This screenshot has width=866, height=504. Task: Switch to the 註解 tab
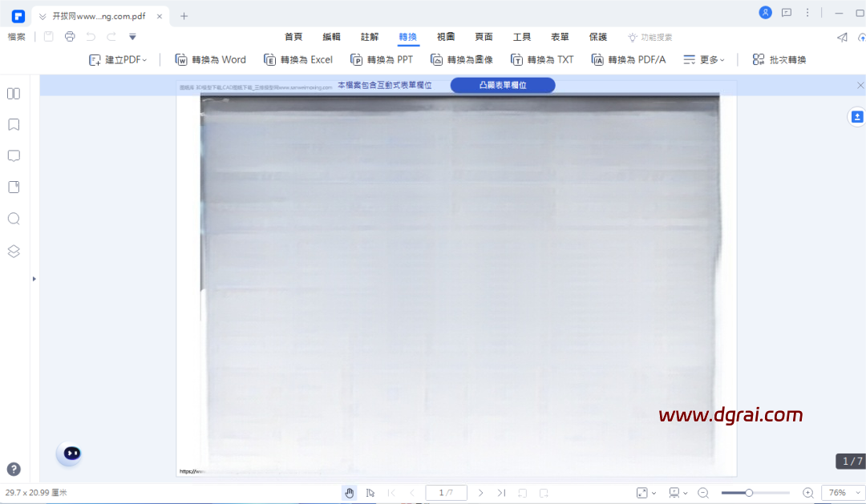tap(370, 37)
